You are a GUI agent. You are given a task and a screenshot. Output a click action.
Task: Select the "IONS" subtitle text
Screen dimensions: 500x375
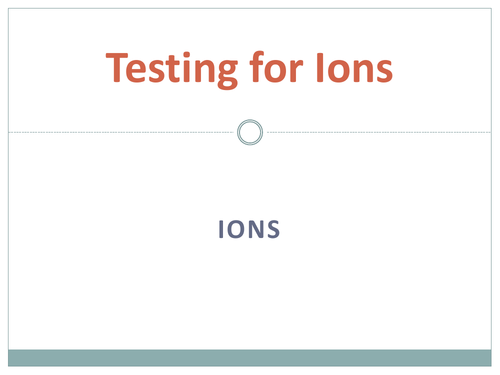[249, 229]
